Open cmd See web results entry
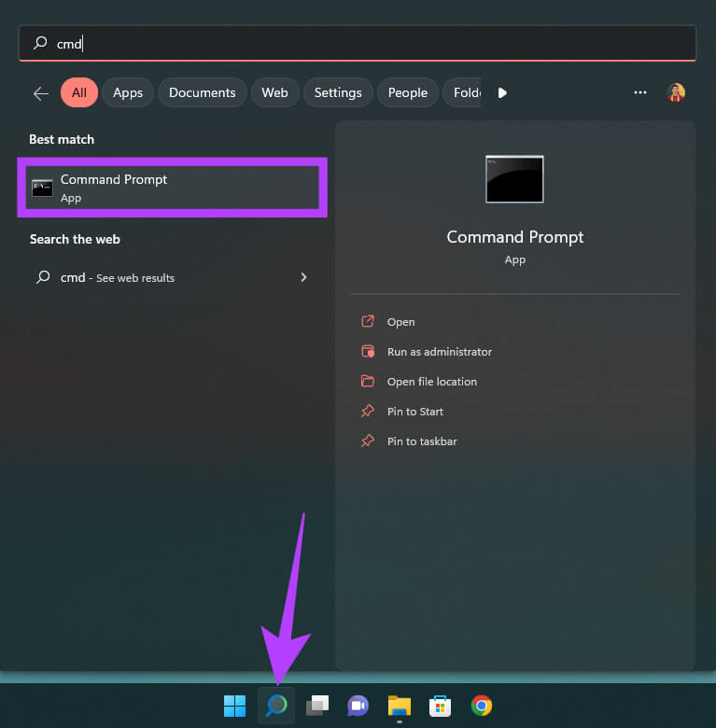The image size is (716, 728). (173, 277)
